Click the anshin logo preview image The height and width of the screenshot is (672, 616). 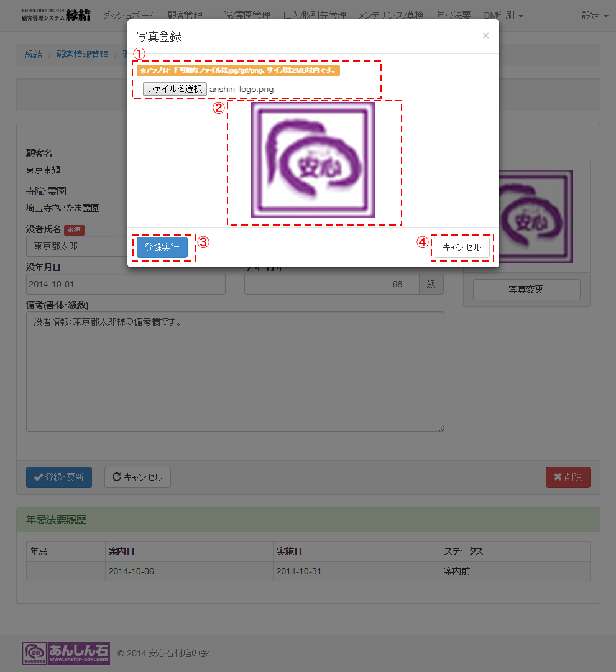pos(313,160)
